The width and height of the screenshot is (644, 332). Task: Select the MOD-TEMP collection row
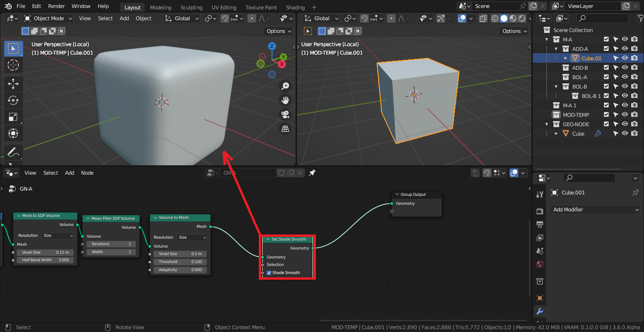click(x=588, y=115)
